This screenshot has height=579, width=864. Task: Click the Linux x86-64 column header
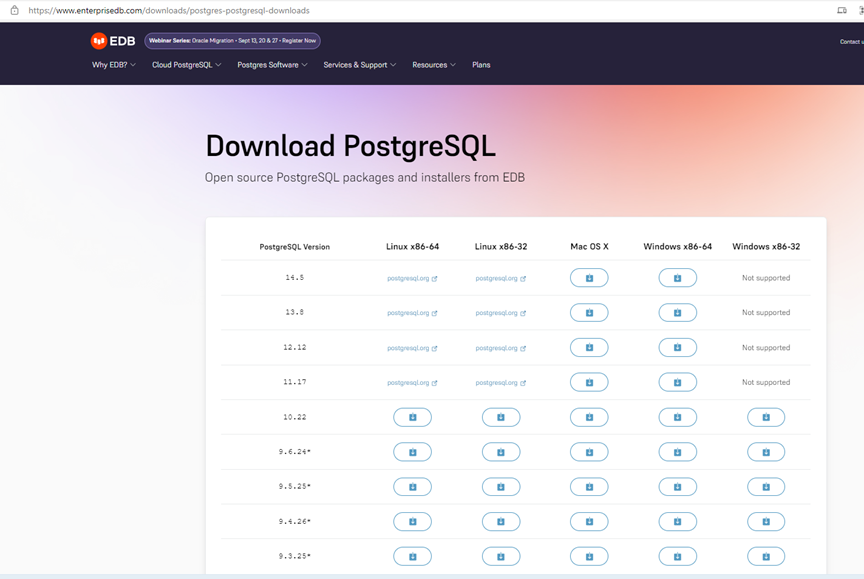pyautogui.click(x=412, y=246)
